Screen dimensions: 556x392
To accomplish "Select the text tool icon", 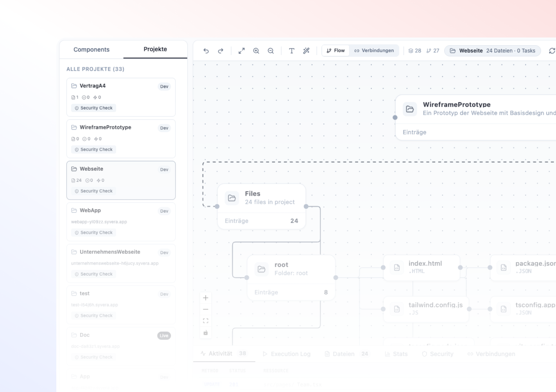I will (292, 51).
